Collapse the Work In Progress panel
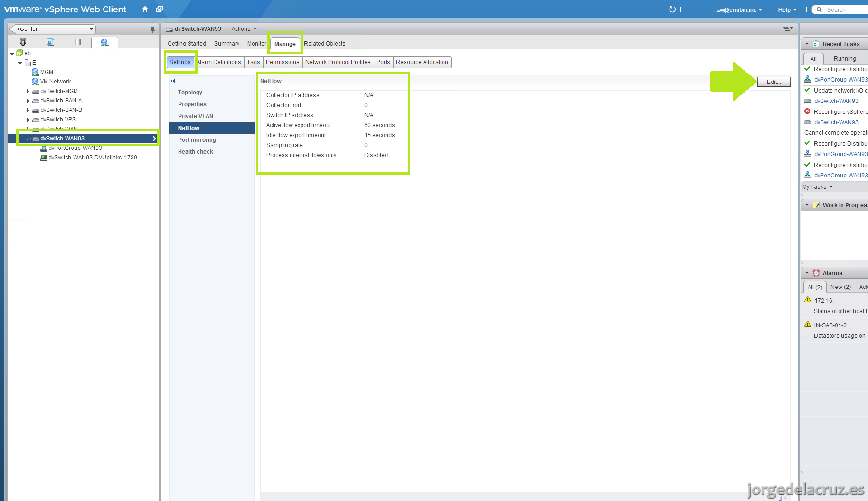Screen dimensions: 868x501 tap(807, 205)
